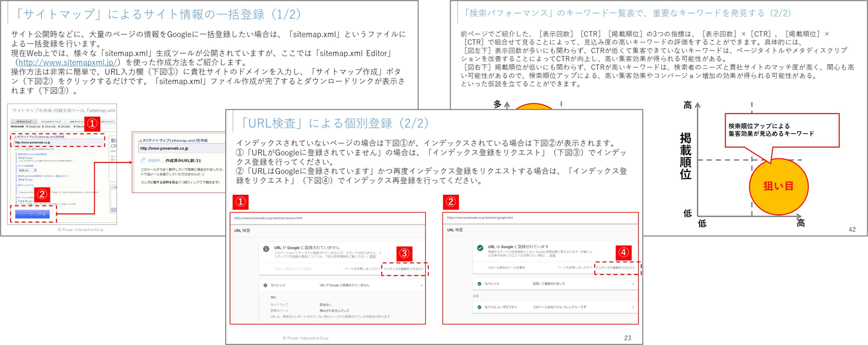The image size is (868, 345).
Task: Click the green checkmark for registered URL status
Action: click(x=480, y=248)
